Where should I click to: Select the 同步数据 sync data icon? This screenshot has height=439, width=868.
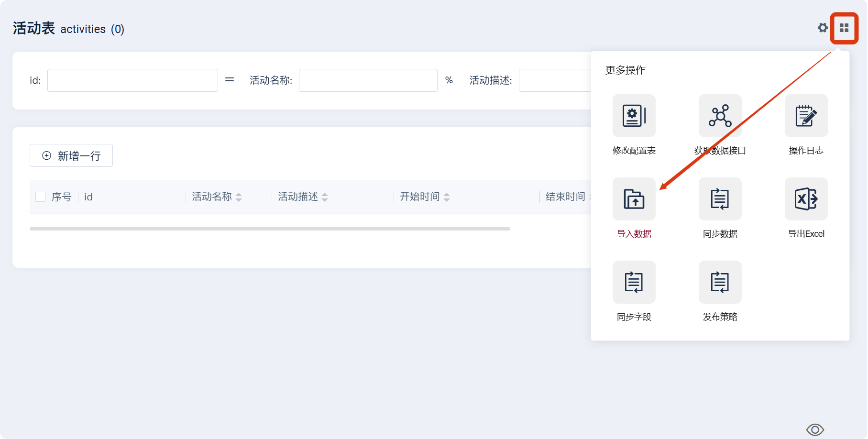pyautogui.click(x=719, y=199)
